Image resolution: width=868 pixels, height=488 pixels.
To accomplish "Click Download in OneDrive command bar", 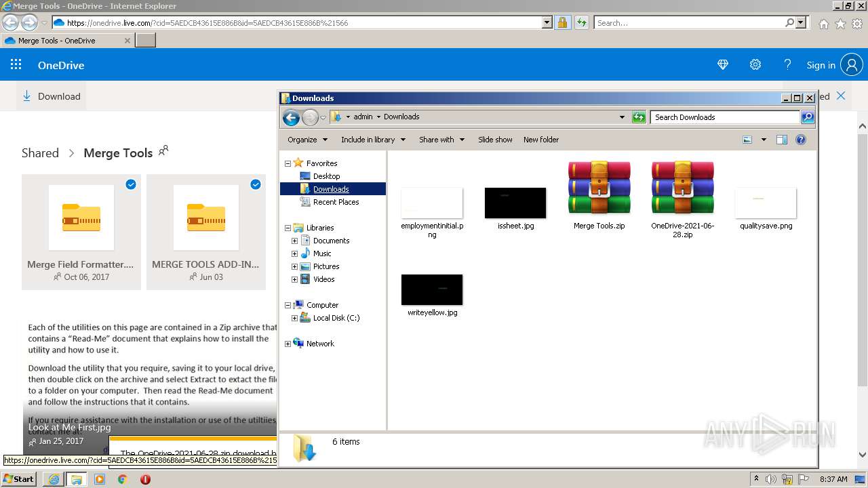I will tap(52, 96).
